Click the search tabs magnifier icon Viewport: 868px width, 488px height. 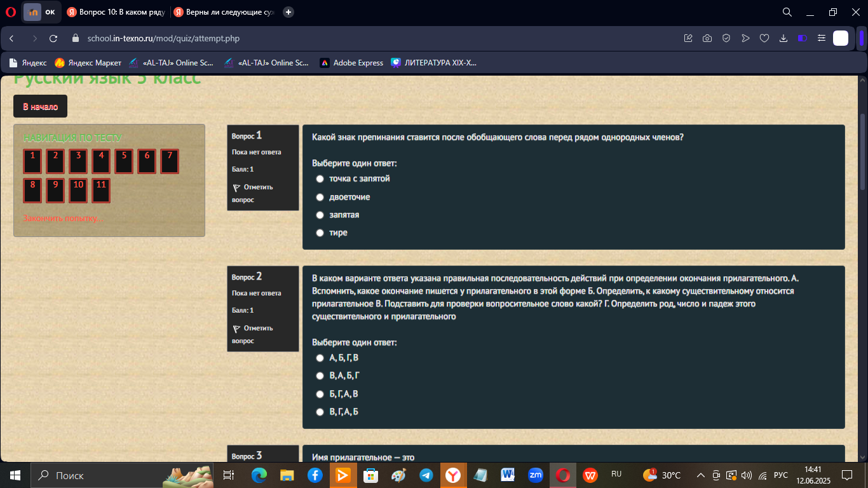[x=787, y=12]
